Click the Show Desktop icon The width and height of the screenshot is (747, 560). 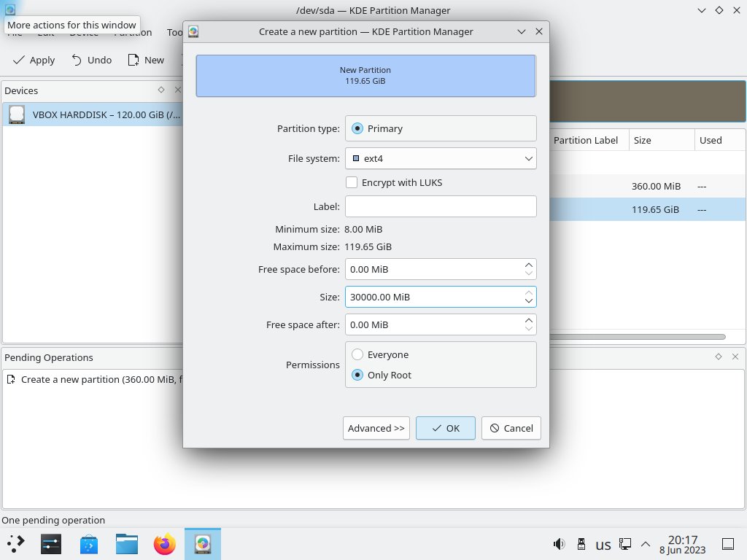(x=728, y=544)
